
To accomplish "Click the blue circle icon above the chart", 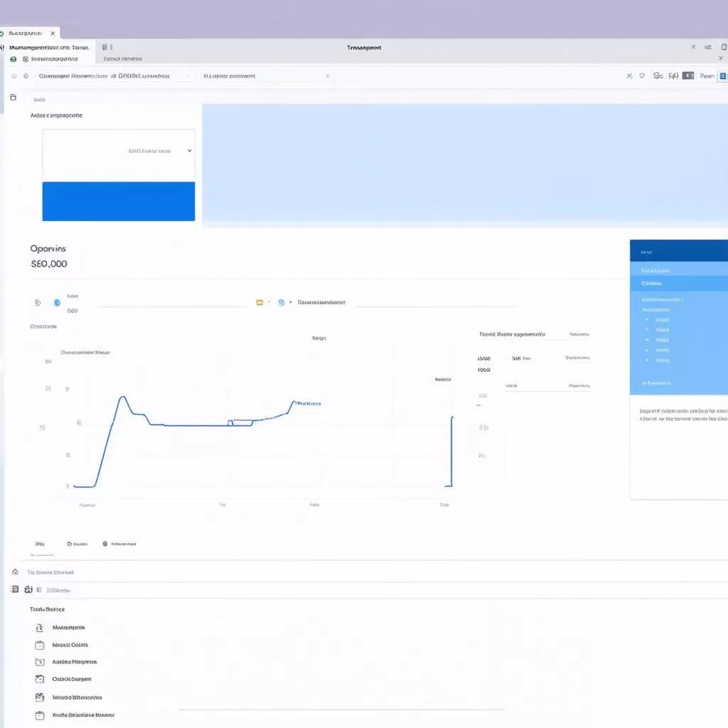I will [x=57, y=302].
